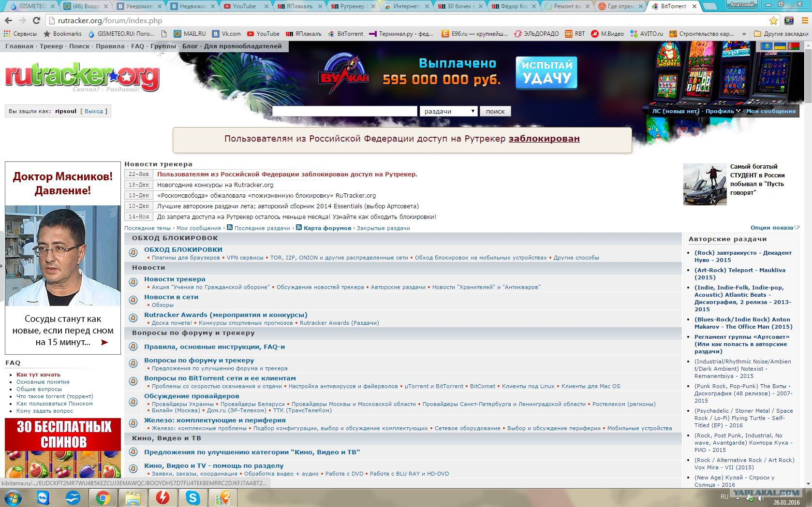This screenshot has width=812, height=507.
Task: Open the Vk.com bookmark
Action: point(226,34)
